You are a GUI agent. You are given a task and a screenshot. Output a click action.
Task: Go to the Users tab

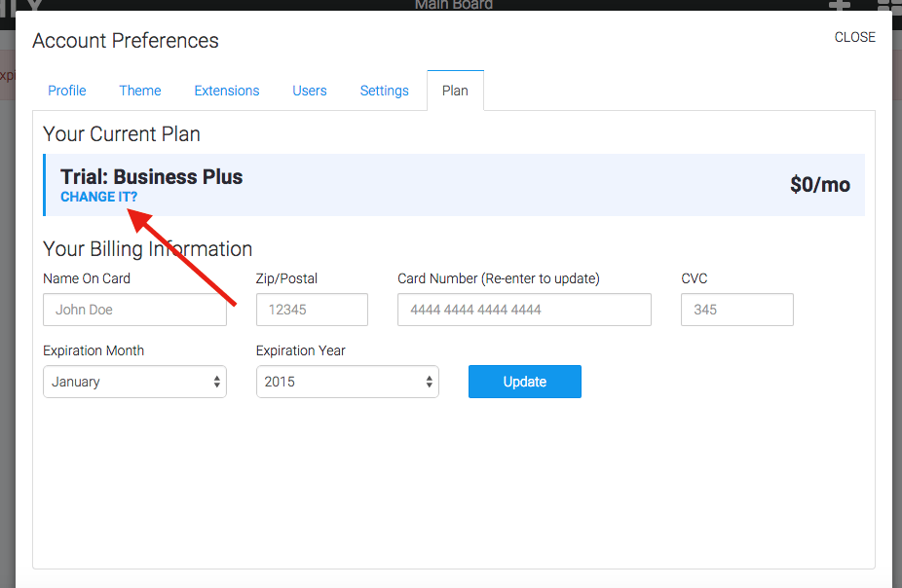[x=310, y=91]
